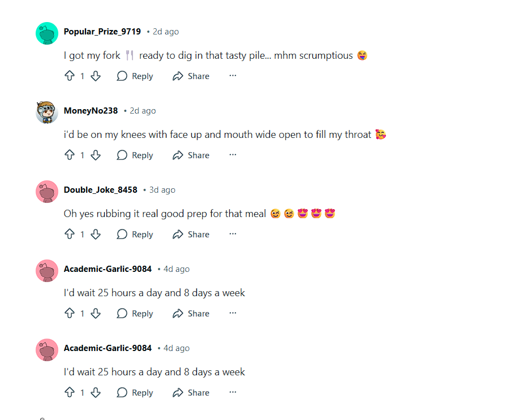Click MoneyNo238's avatar image
This screenshot has width=528, height=420.
[47, 112]
